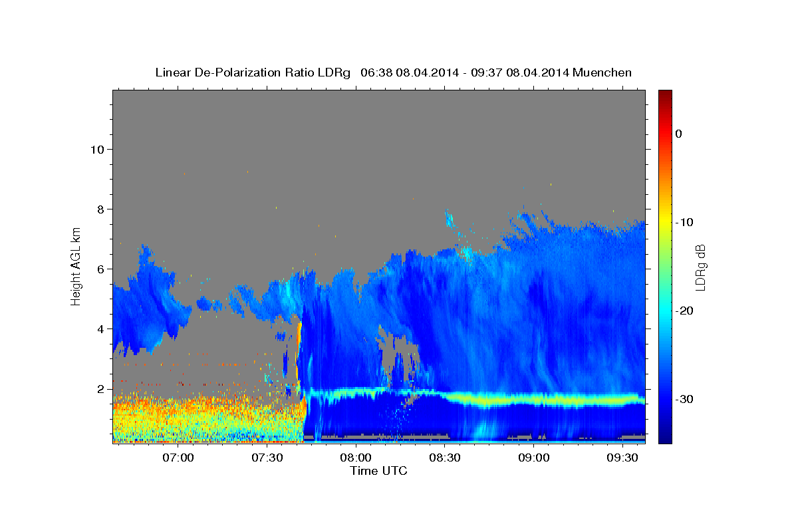The height and width of the screenshot is (532, 798).
Task: Click the '07:00' time tick label
Action: pos(178,458)
